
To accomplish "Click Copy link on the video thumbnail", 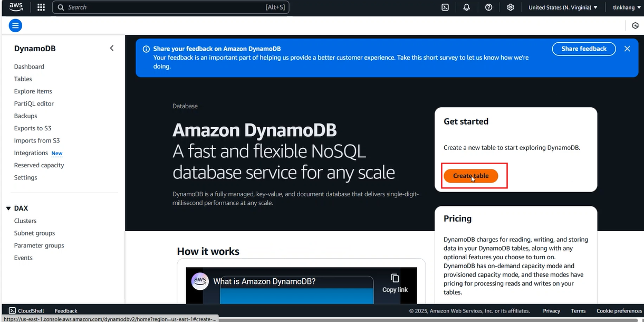I will [395, 283].
